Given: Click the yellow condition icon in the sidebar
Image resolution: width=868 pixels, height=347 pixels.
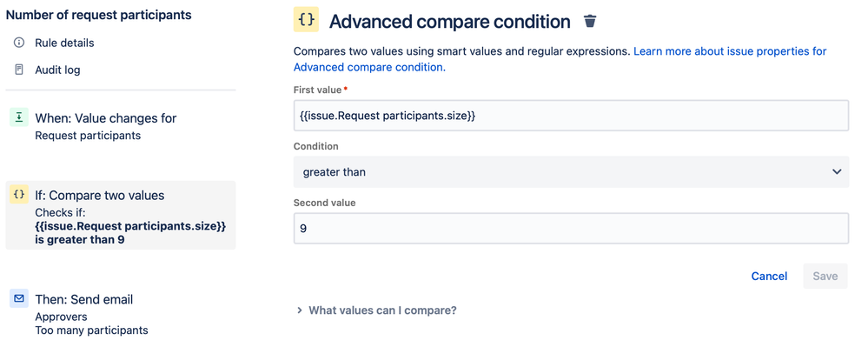Looking at the screenshot, I should (19, 195).
